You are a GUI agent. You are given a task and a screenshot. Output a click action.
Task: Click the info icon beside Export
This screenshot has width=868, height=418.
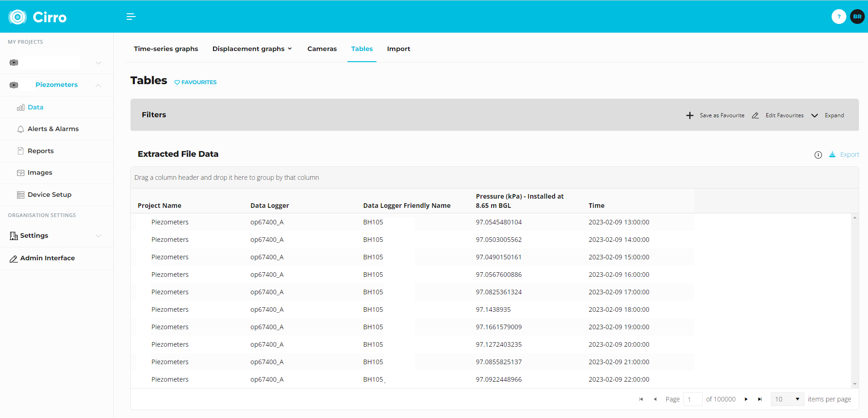(818, 155)
